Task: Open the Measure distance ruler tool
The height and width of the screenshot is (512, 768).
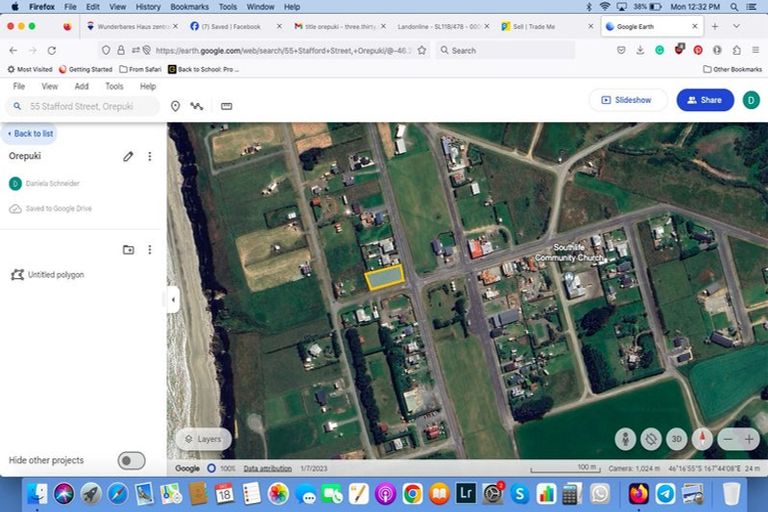Action: pyautogui.click(x=227, y=106)
